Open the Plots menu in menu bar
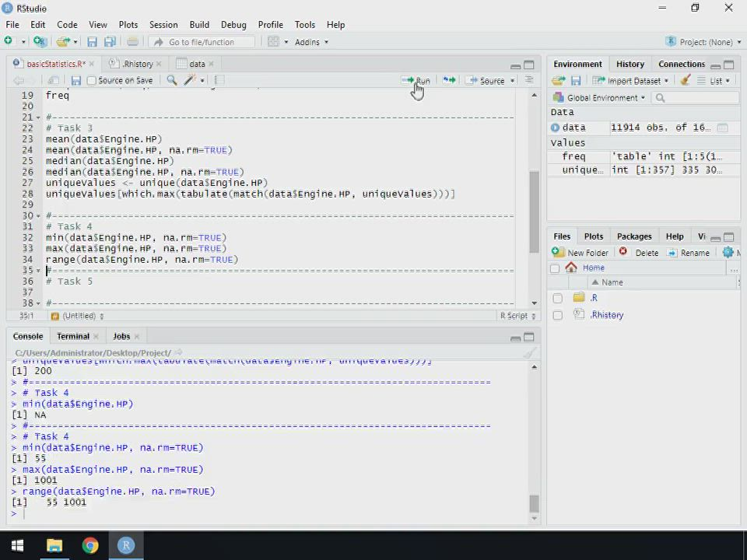 coord(128,25)
